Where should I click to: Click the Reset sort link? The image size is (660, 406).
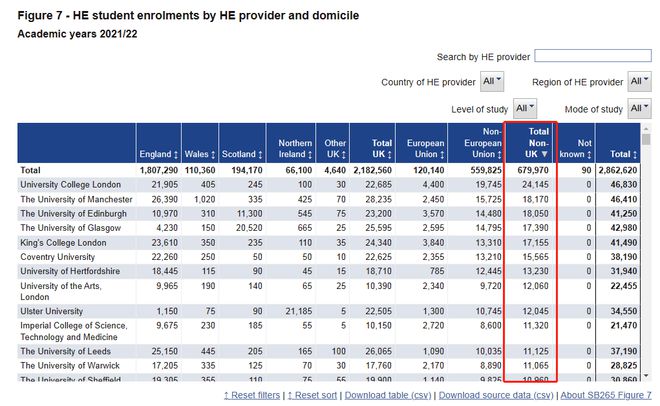coord(312,395)
